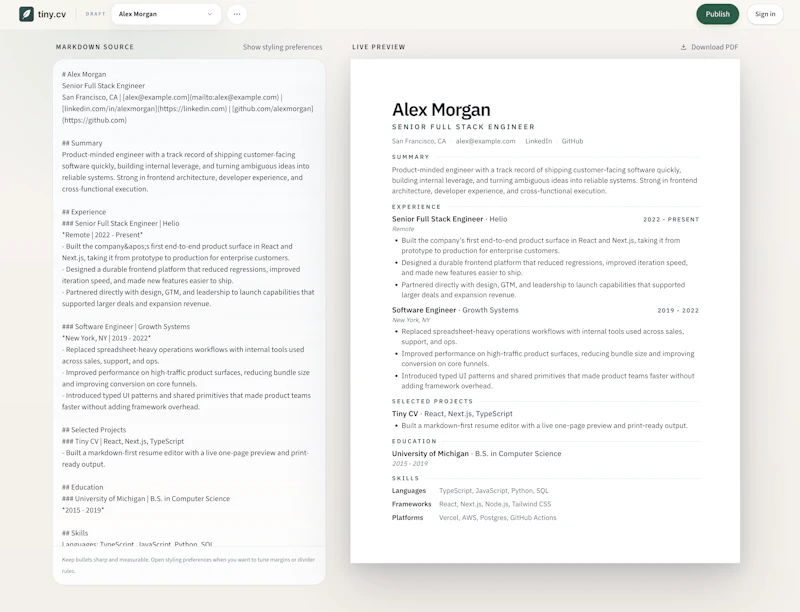Image resolution: width=800 pixels, height=612 pixels.
Task: Open the LinkedIn link in preview
Action: 538,141
